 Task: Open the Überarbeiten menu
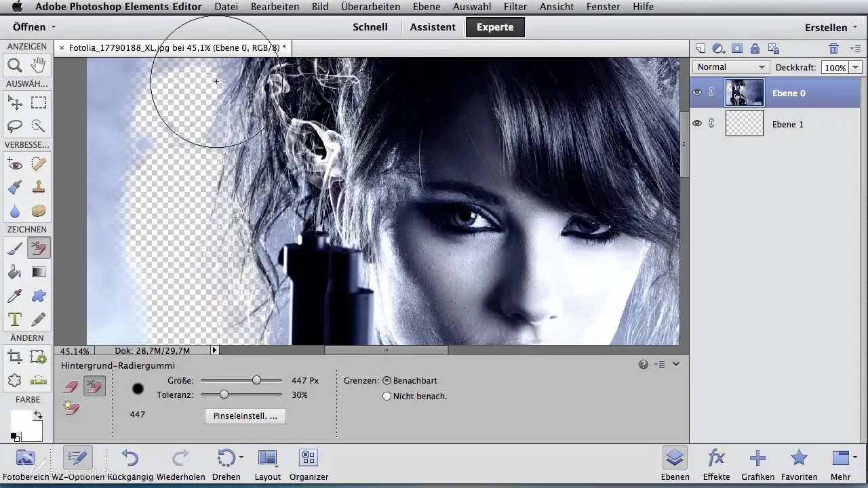tap(369, 7)
